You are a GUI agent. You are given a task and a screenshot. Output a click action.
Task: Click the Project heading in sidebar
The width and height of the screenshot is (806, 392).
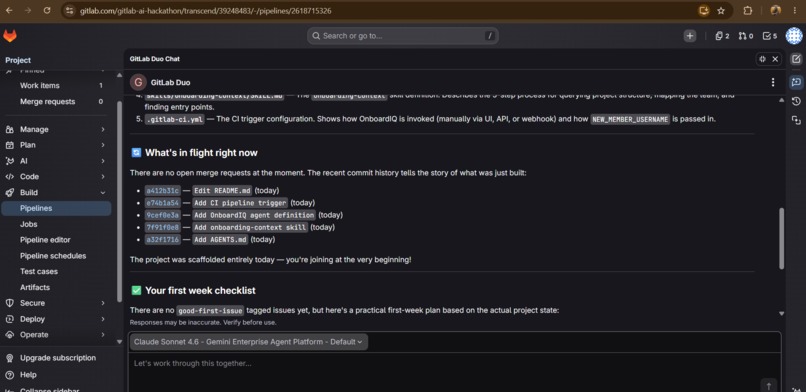(18, 60)
